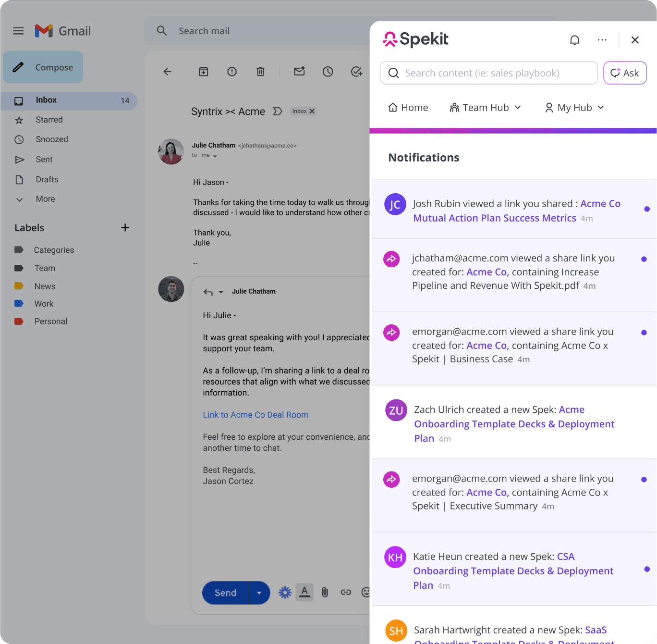Click the Compose button

[43, 67]
